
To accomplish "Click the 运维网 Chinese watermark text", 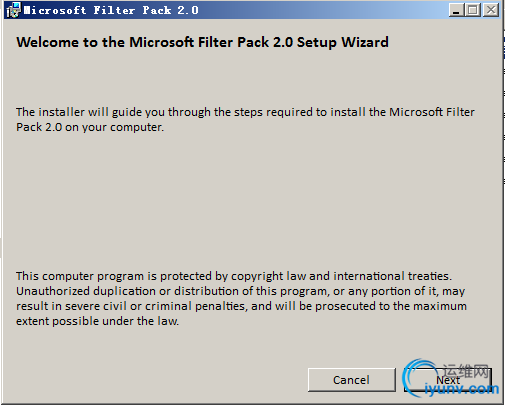I will coord(466,371).
